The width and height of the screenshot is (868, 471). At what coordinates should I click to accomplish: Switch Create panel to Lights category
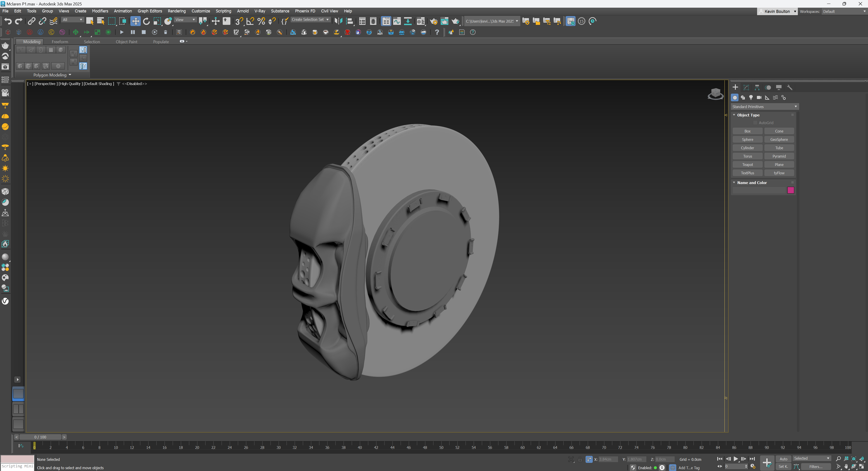point(751,98)
